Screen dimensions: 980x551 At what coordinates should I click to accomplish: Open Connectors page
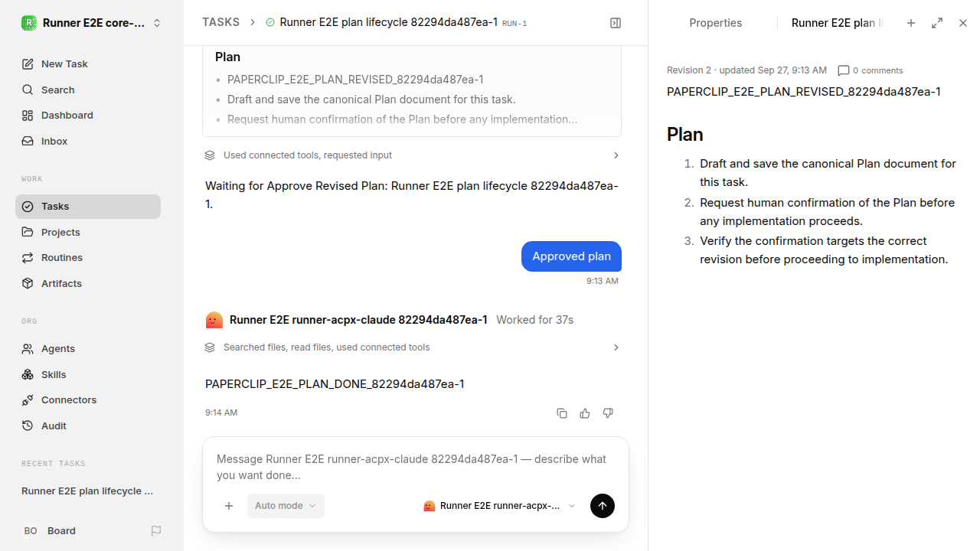(88, 400)
